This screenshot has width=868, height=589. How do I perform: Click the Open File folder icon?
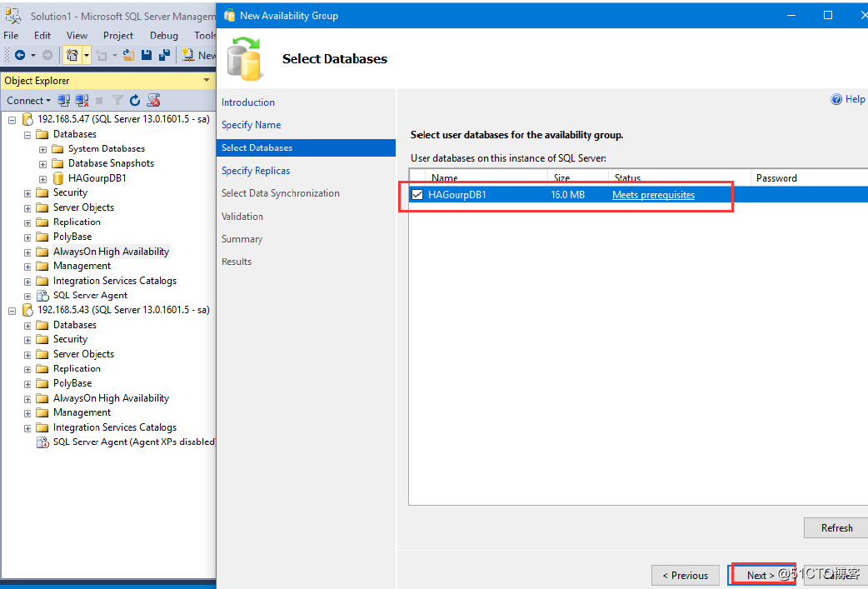[128, 55]
